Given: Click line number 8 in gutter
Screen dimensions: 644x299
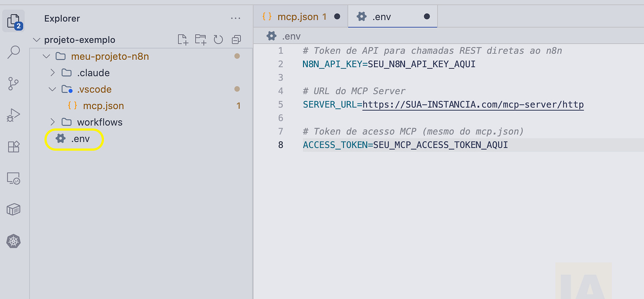Looking at the screenshot, I should coord(280,145).
